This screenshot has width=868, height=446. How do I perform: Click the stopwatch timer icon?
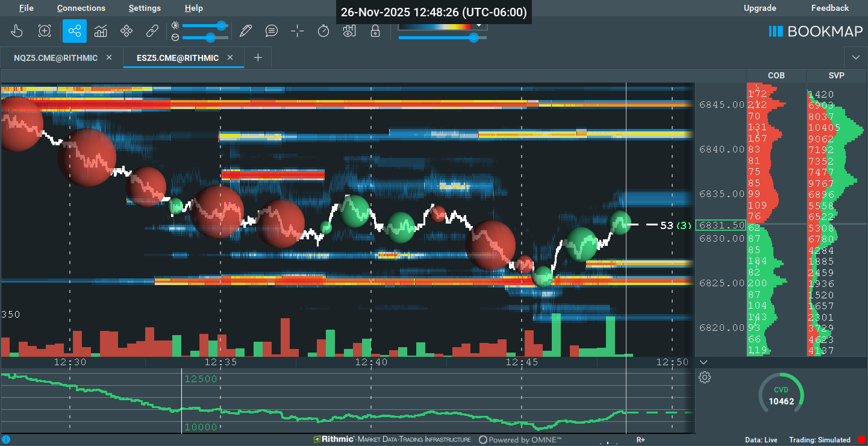[323, 31]
